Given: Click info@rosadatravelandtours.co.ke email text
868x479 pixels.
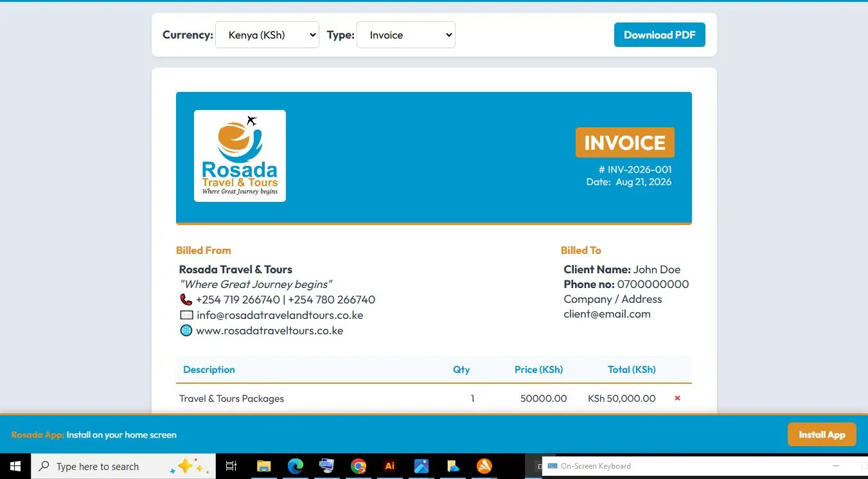Looking at the screenshot, I should coord(280,315).
